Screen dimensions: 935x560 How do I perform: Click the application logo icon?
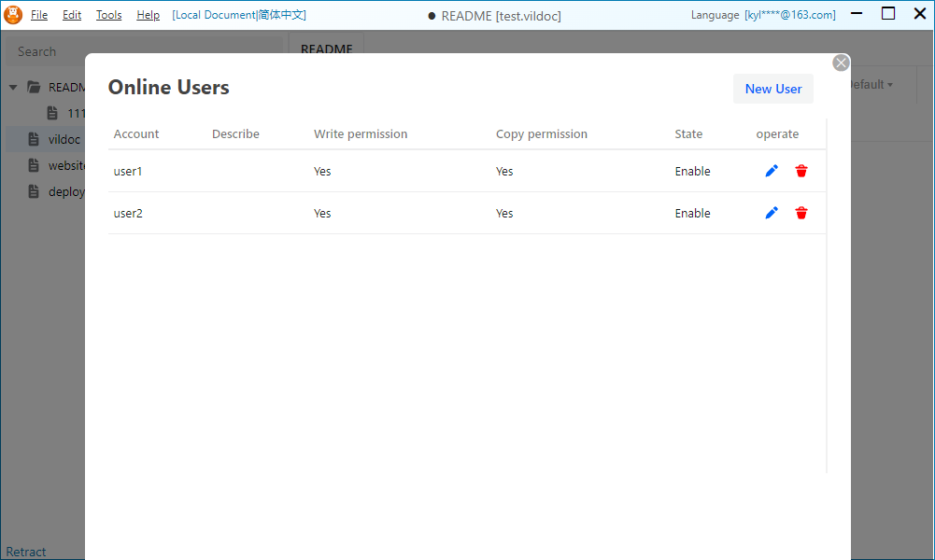point(13,15)
